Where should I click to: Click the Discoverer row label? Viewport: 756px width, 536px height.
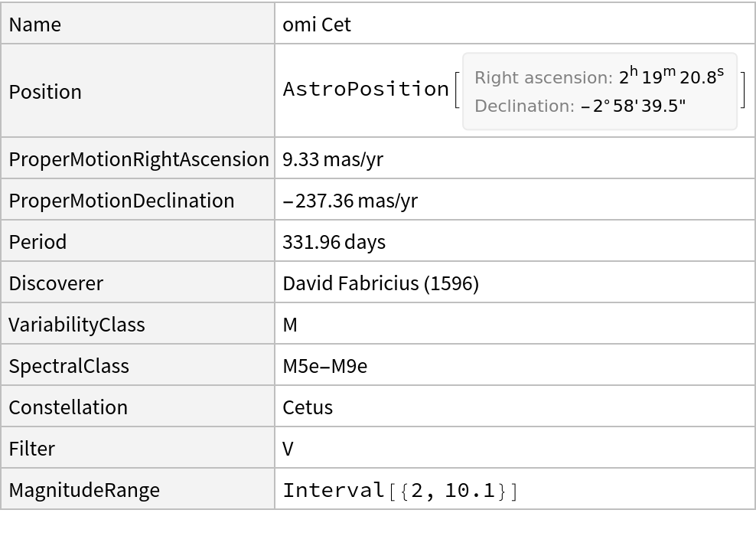click(x=56, y=283)
